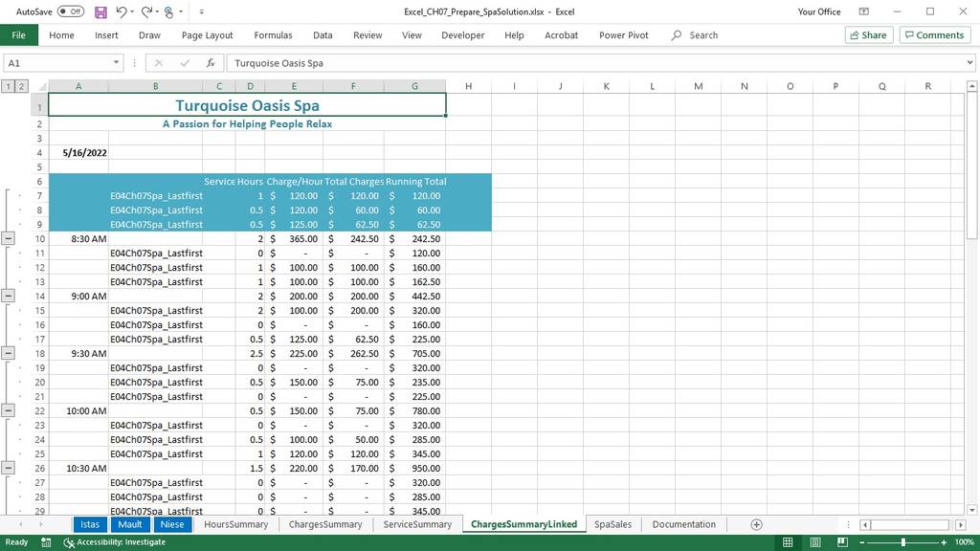Click the 100% zoom level
The image size is (980, 551).
(965, 542)
